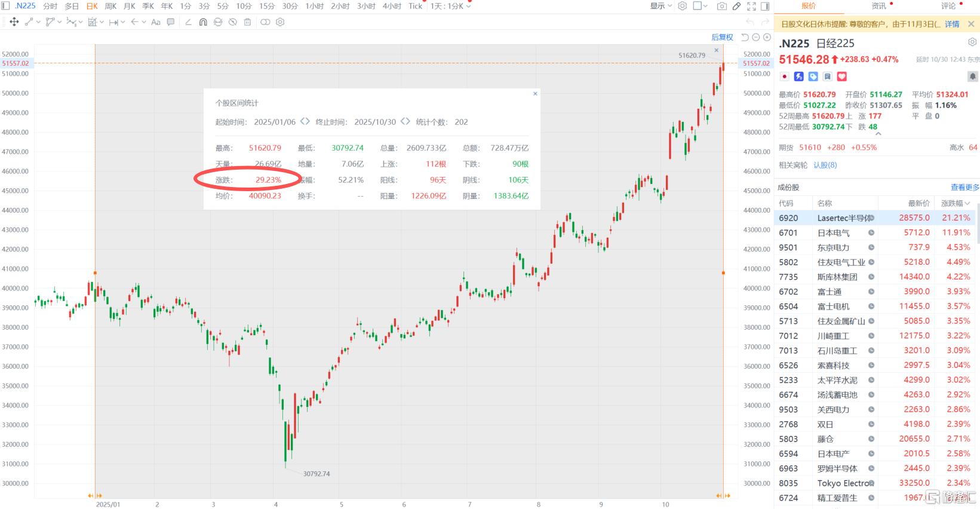
Task: Click the end-date stepper arrows
Action: tap(405, 121)
